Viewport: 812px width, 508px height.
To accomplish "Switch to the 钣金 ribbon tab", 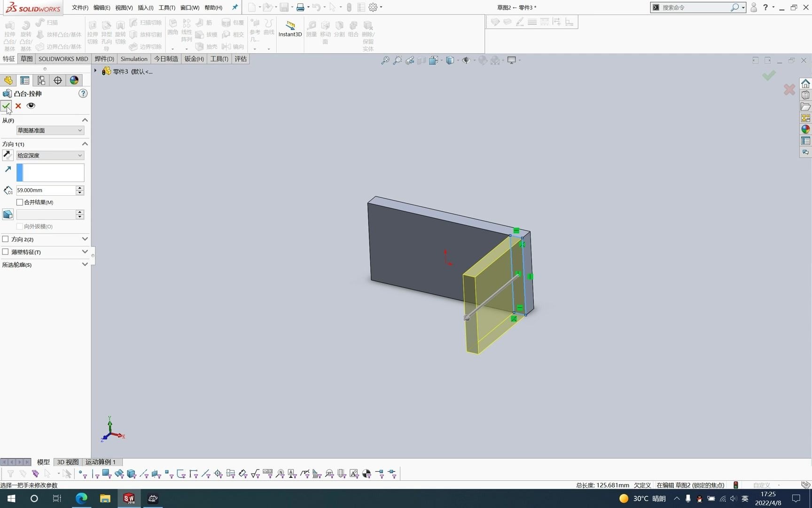I will click(x=194, y=59).
